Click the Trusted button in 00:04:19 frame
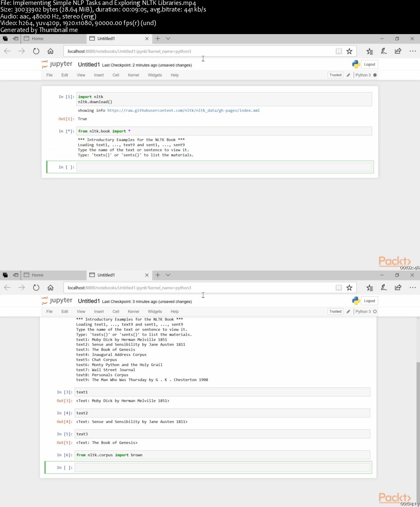The height and width of the screenshot is (507, 420). coord(336,312)
